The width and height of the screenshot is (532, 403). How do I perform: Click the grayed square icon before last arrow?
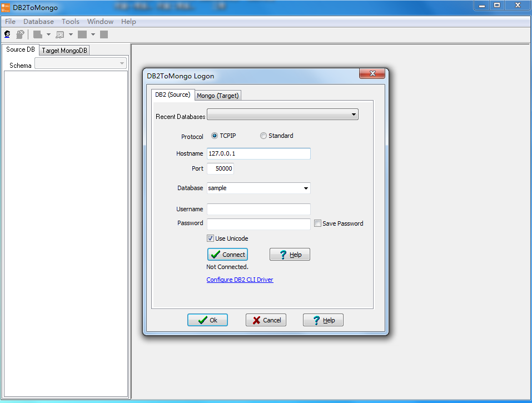tap(82, 34)
